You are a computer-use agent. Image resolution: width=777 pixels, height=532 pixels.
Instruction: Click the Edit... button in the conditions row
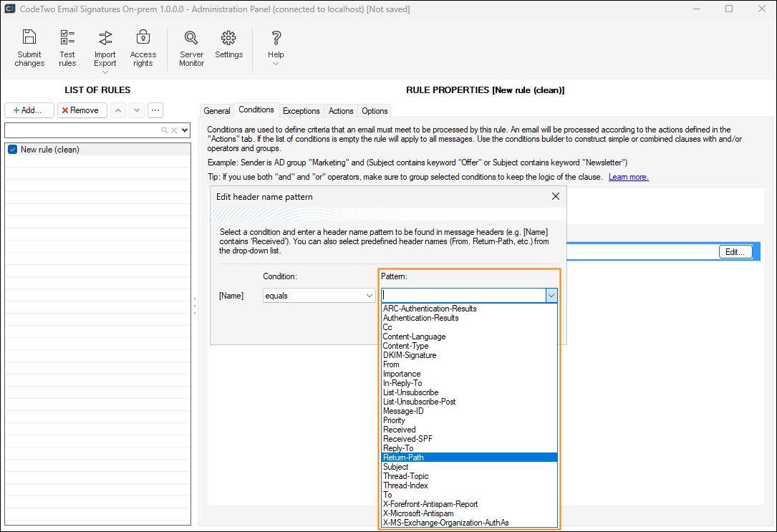735,252
